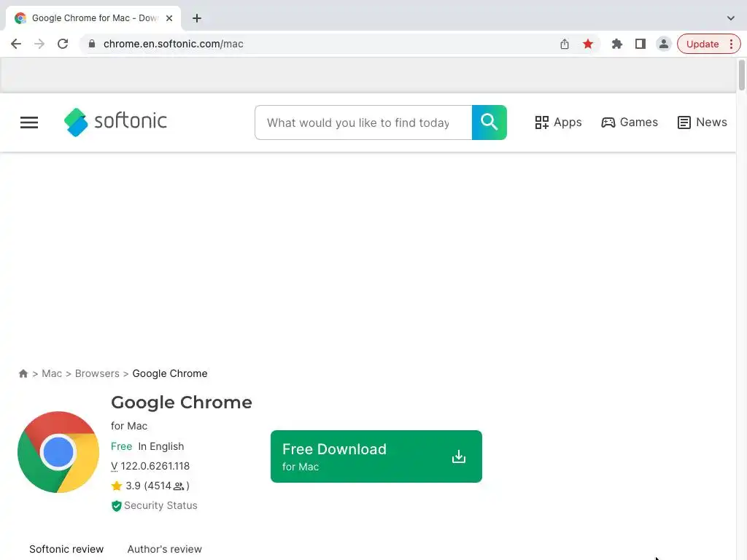
Task: Share this page using share icon
Action: (565, 44)
